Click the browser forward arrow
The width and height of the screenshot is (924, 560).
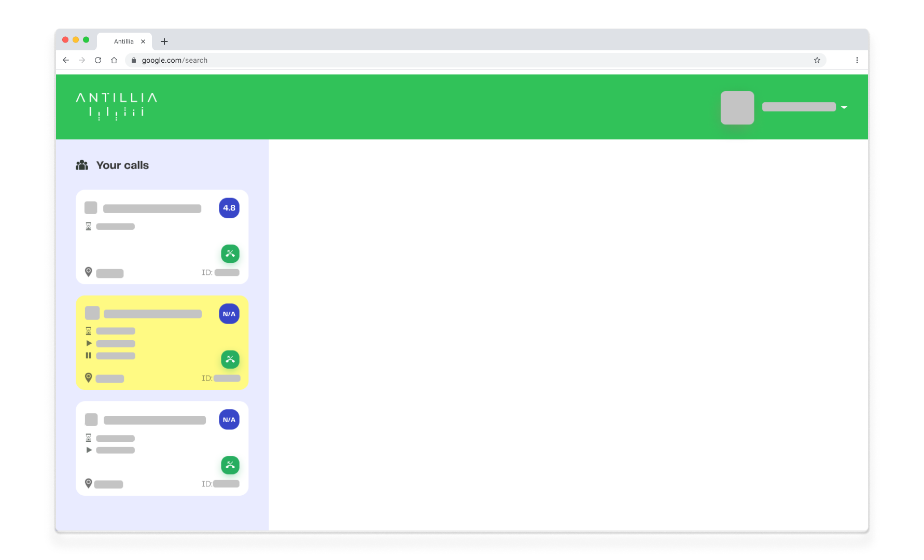point(82,60)
